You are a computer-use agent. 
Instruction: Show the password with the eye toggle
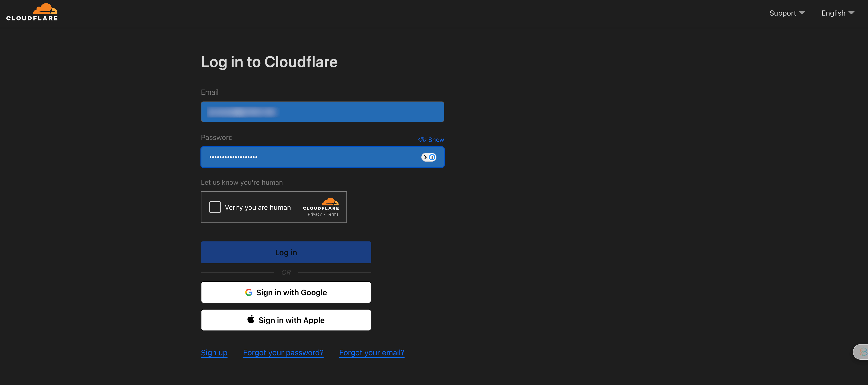coord(431,140)
